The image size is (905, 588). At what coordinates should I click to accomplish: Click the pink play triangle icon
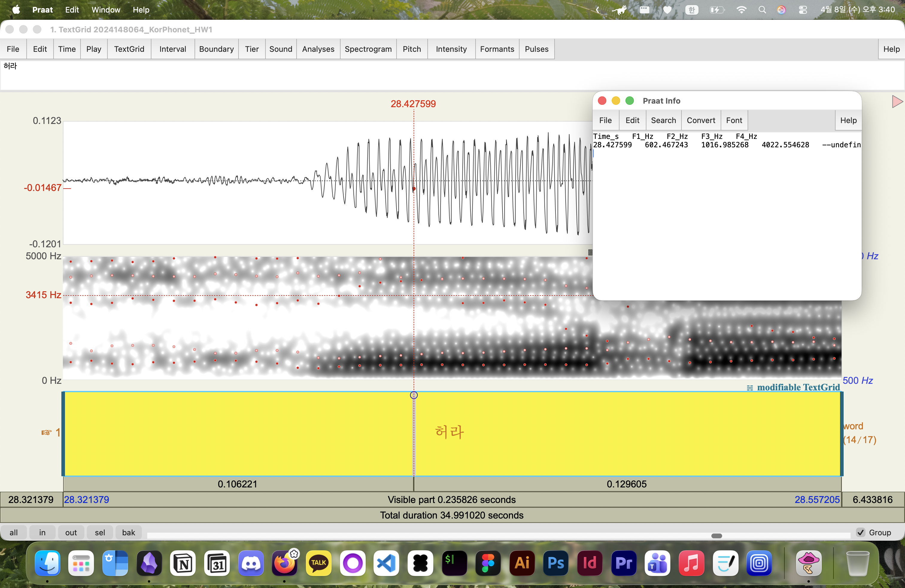[897, 101]
